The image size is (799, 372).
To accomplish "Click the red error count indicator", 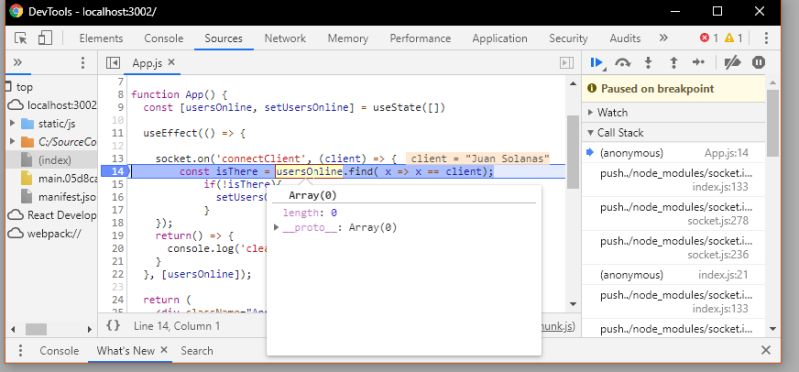I will point(709,38).
